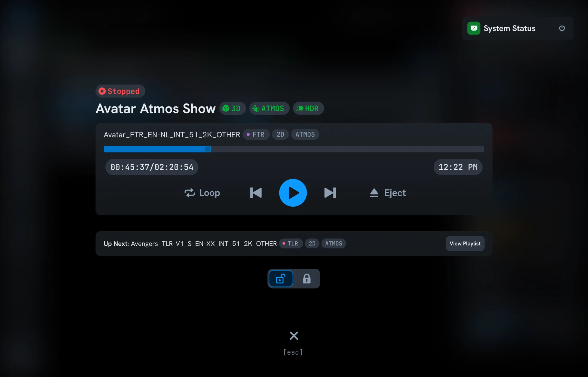Click the 2D tag in Up Next
Viewport: 588px width, 377px height.
(x=312, y=243)
